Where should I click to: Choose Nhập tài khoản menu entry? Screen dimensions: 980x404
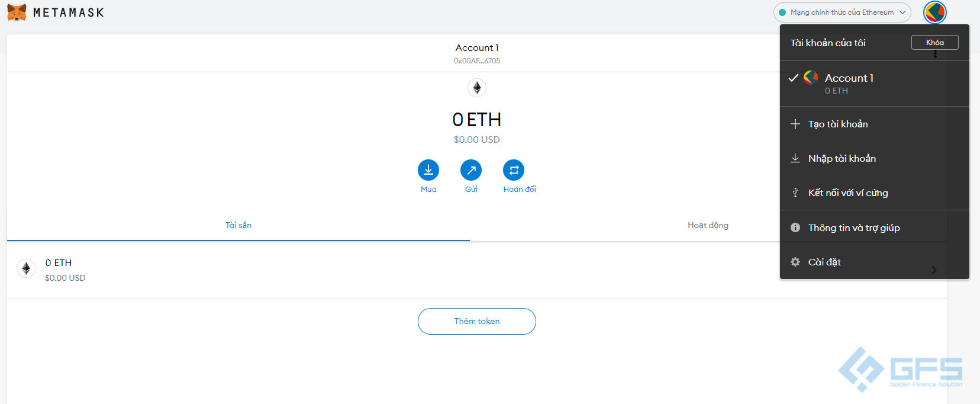tap(874, 158)
